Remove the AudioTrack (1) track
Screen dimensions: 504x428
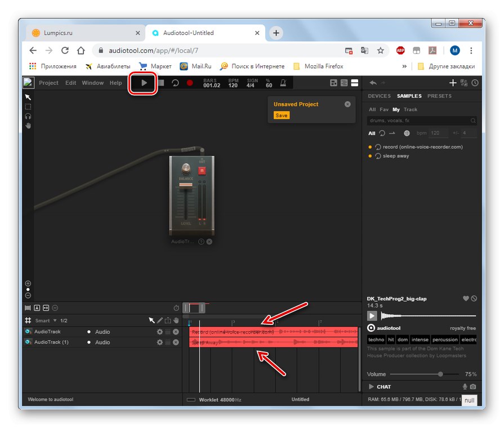(x=176, y=342)
